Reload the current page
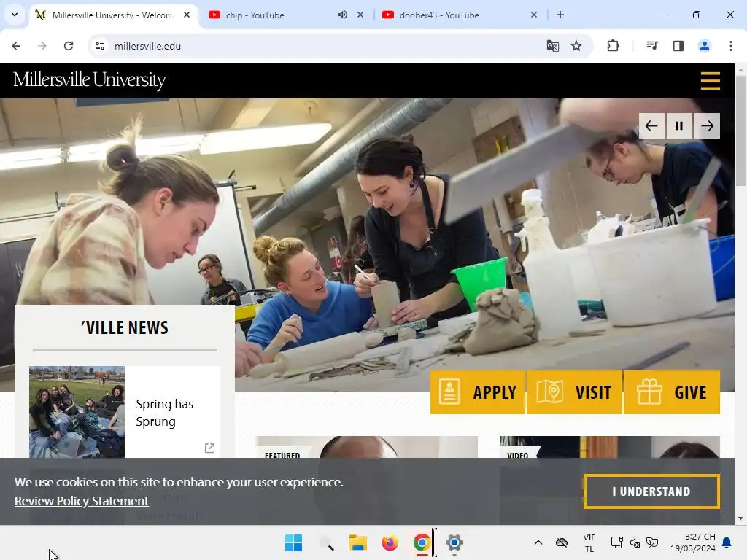 [69, 46]
